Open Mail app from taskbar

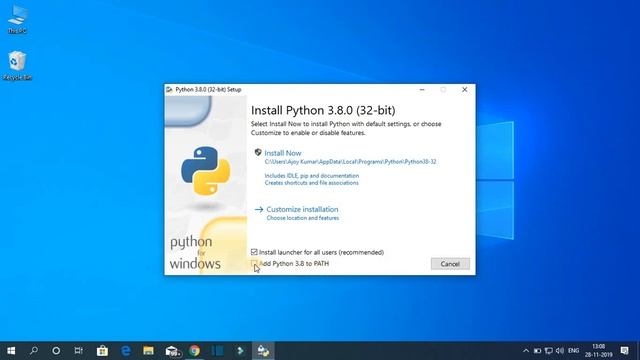point(172,351)
